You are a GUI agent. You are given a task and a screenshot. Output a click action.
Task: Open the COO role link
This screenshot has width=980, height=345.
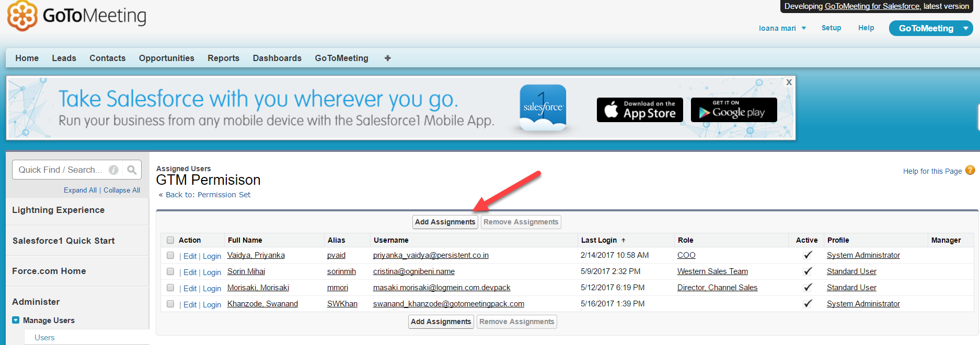click(686, 255)
